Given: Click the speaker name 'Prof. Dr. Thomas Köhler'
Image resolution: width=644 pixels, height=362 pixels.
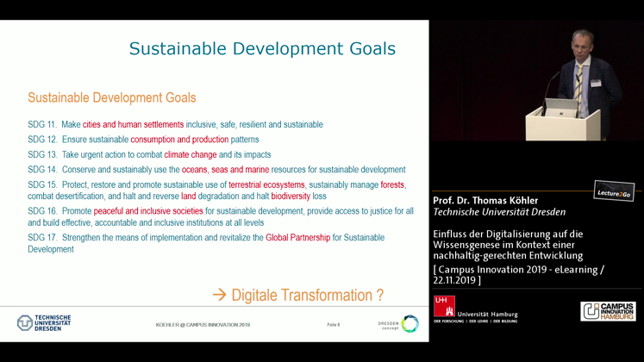Looking at the screenshot, I should [x=487, y=200].
